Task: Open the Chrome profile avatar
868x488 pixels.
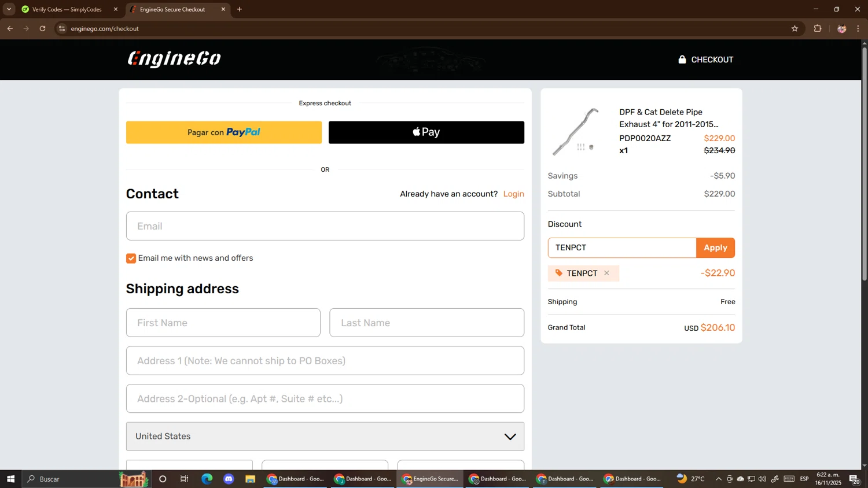Action: tap(842, 28)
